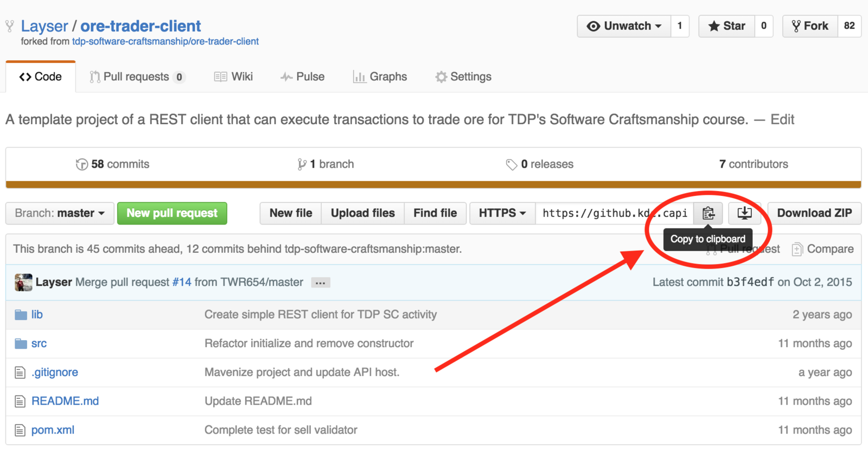Open the lib folder
Screen dimensions: 868x453
coord(37,315)
